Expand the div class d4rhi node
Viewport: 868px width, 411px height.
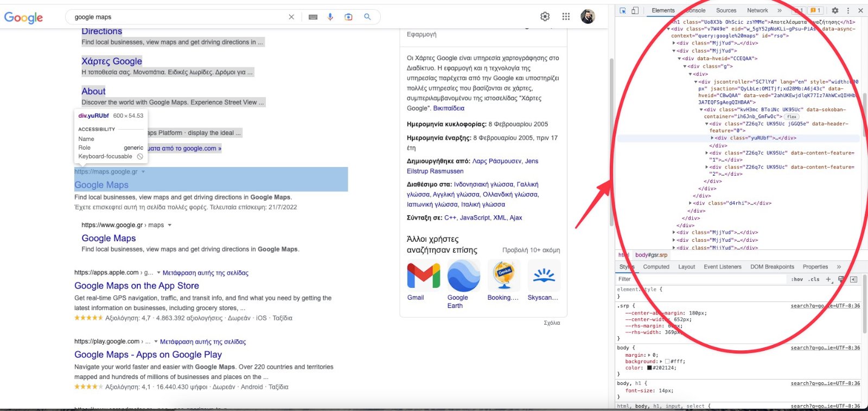(x=690, y=203)
